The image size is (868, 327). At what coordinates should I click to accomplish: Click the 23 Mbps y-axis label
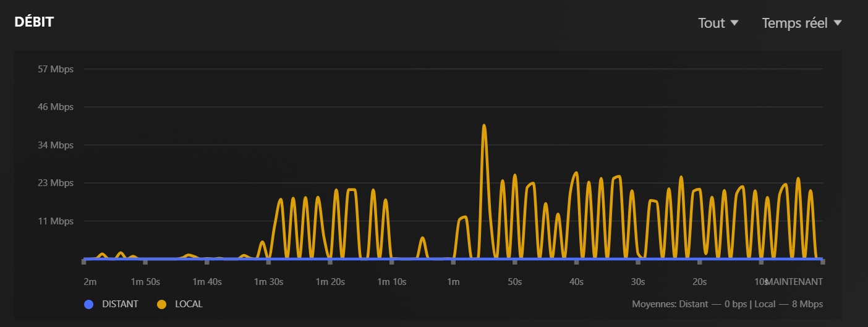(56, 183)
